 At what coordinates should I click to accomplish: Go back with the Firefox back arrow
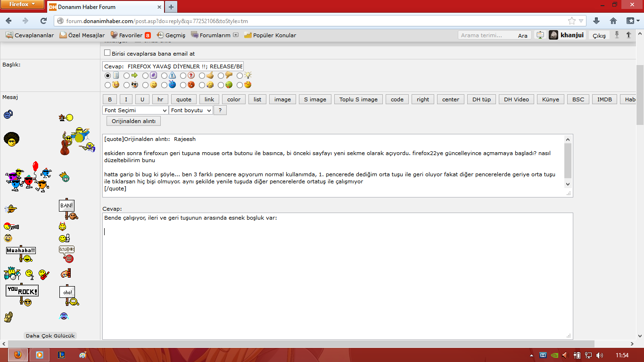pos(8,21)
